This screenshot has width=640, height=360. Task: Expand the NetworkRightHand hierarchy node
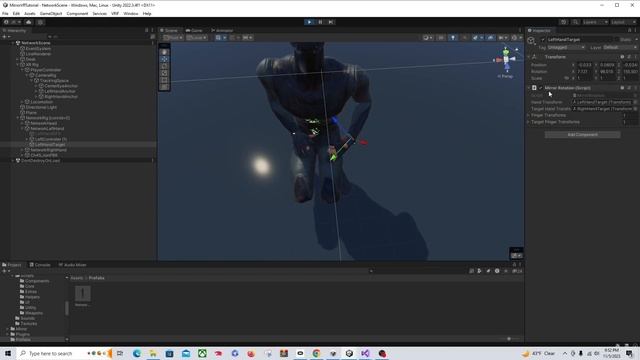tap(22, 150)
